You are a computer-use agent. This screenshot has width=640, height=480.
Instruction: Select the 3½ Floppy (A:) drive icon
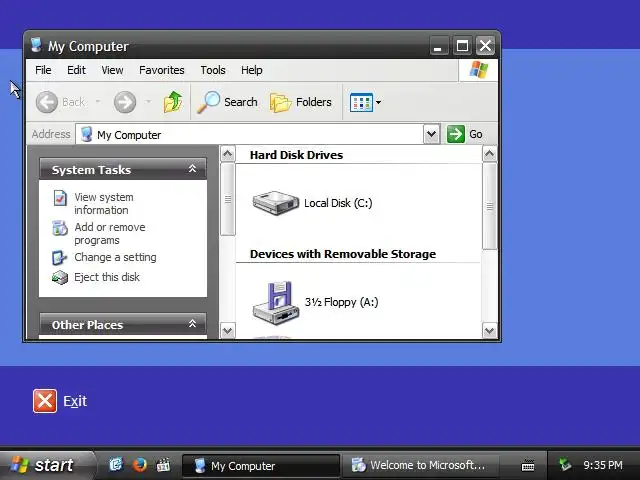coord(276,302)
